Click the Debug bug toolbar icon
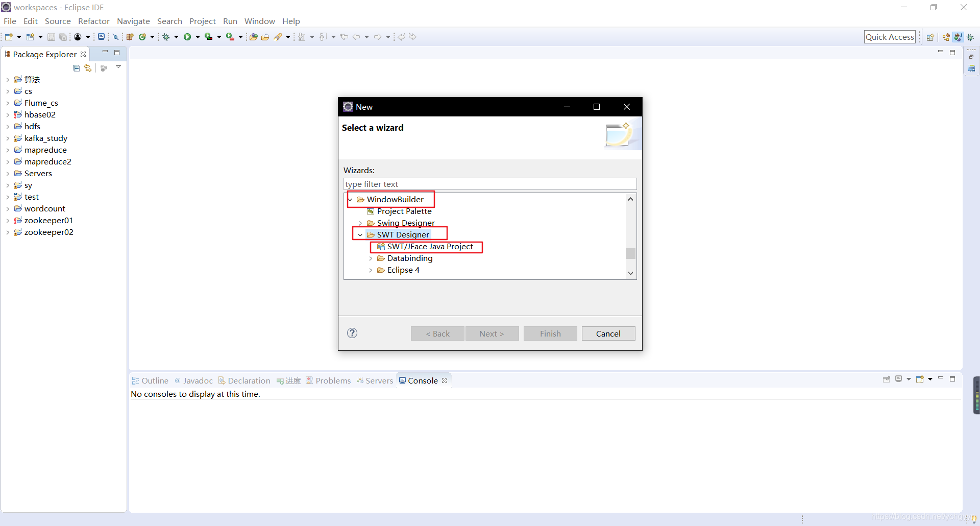Image resolution: width=980 pixels, height=526 pixels. [166, 37]
